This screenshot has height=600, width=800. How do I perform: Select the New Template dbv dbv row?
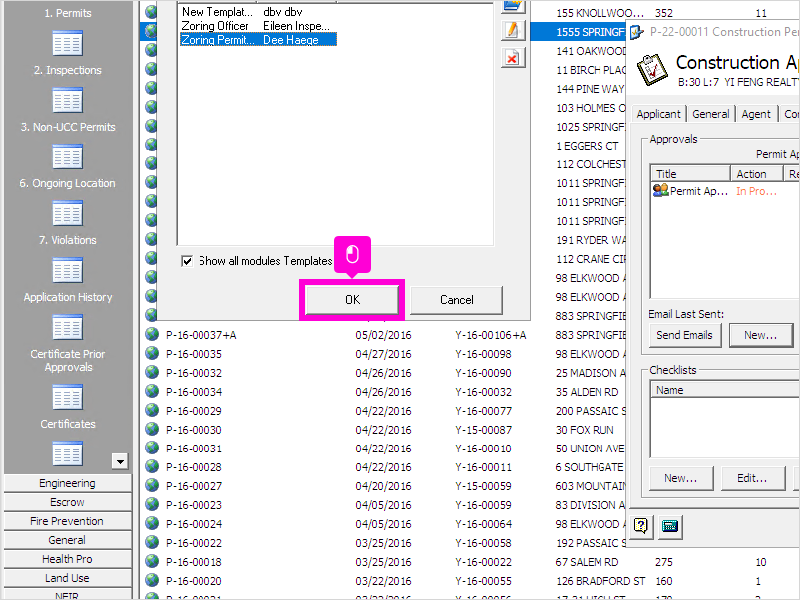[x=258, y=11]
